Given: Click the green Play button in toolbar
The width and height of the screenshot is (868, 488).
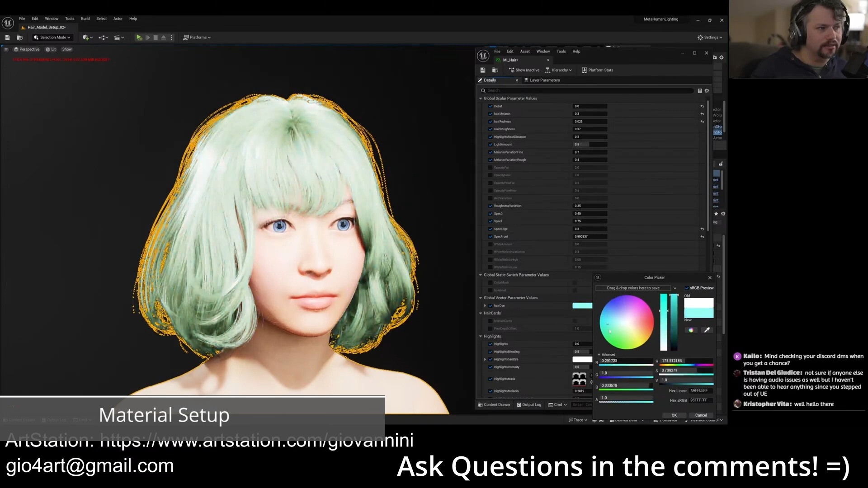Looking at the screenshot, I should pos(139,38).
